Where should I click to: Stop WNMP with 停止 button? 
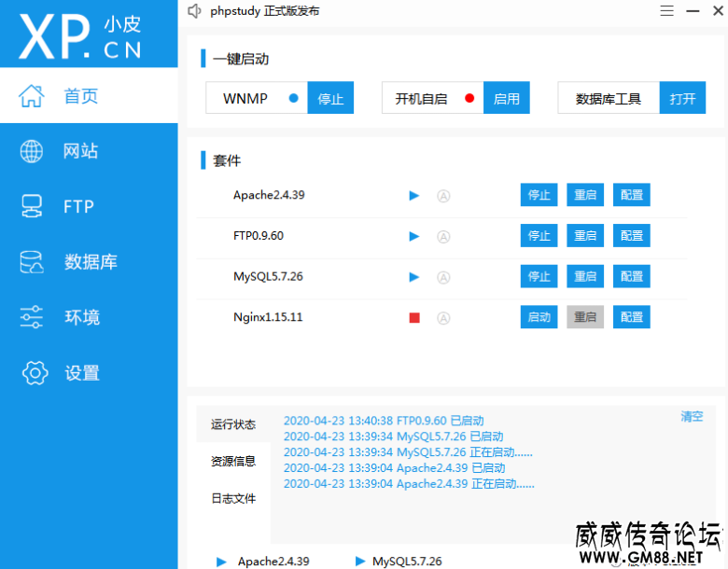330,98
